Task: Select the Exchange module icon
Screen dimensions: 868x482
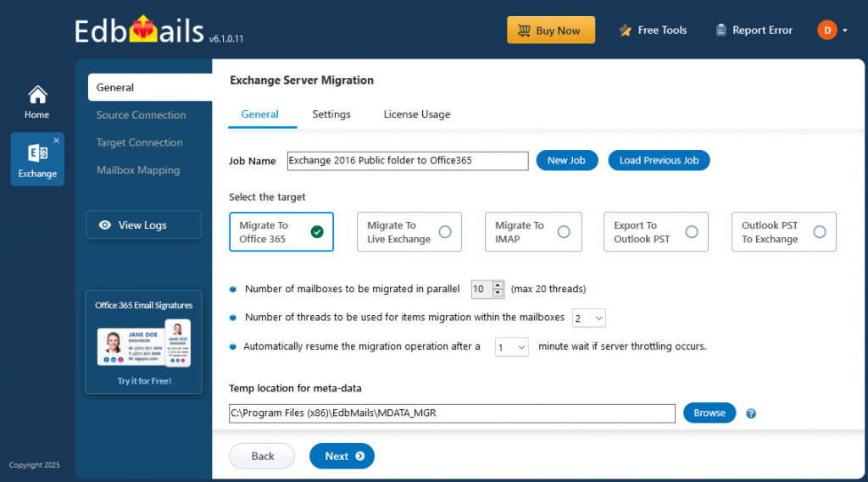Action: coord(37,159)
